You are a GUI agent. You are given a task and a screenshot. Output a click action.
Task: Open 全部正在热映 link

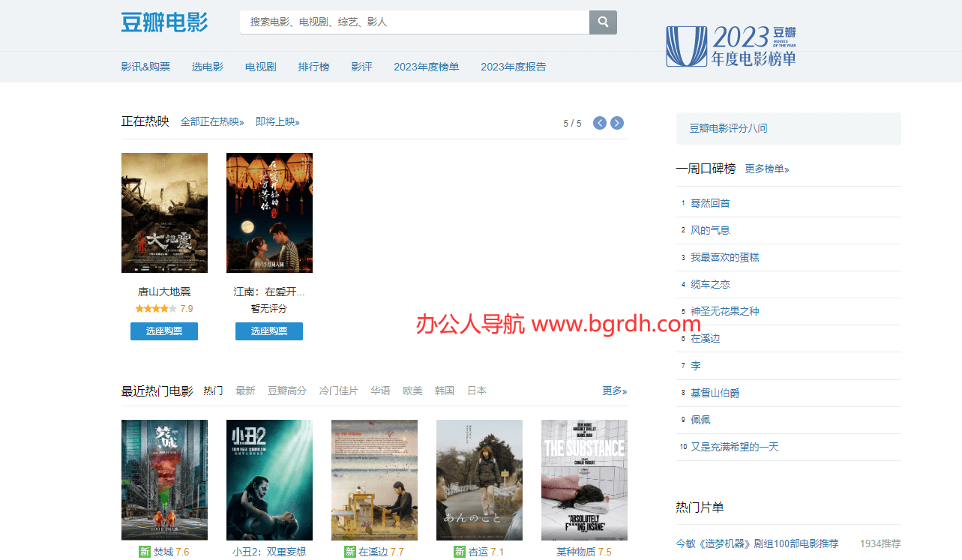click(x=211, y=122)
